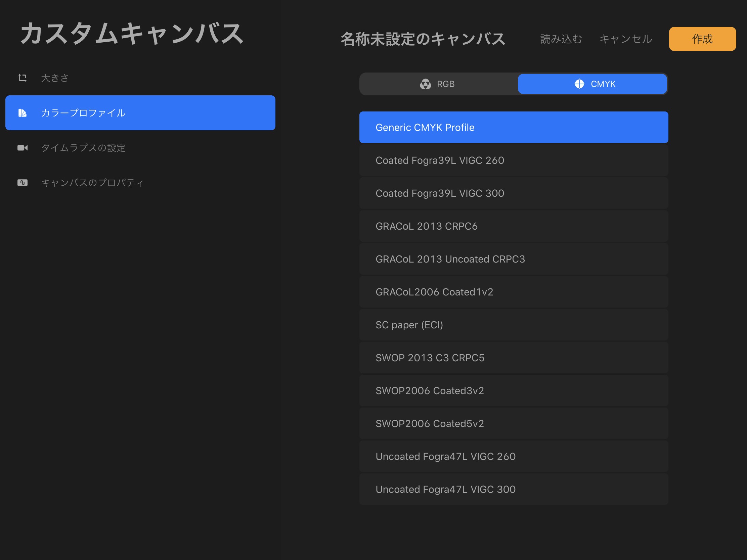Open キャンバスのプロパティ canvas properties
Viewport: 747px width, 560px height.
point(140,183)
